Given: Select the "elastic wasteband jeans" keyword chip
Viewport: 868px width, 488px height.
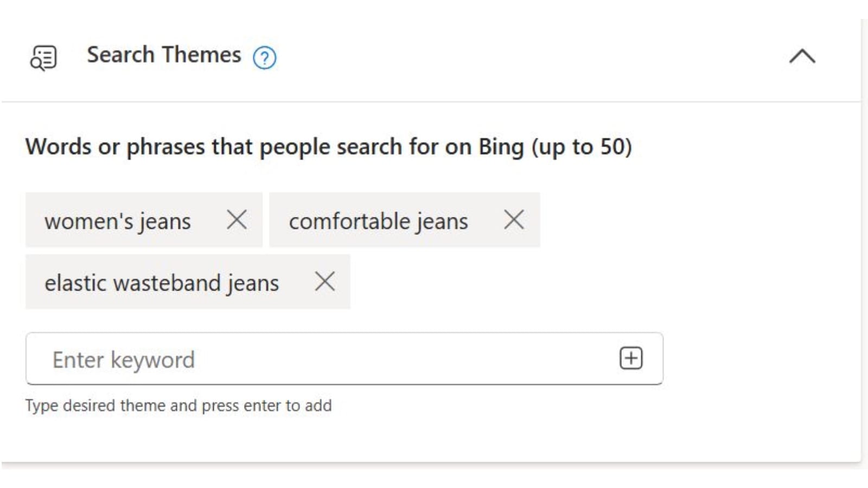Looking at the screenshot, I should tap(162, 281).
